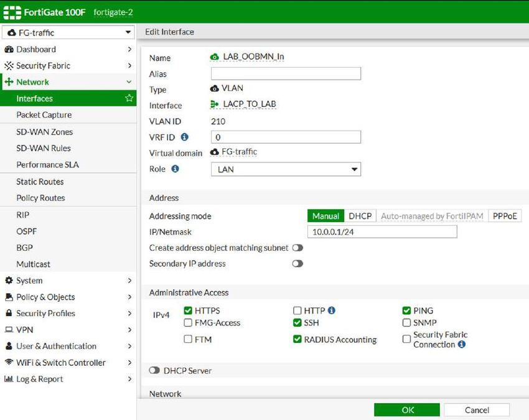Click the Cancel button

pyautogui.click(x=477, y=410)
